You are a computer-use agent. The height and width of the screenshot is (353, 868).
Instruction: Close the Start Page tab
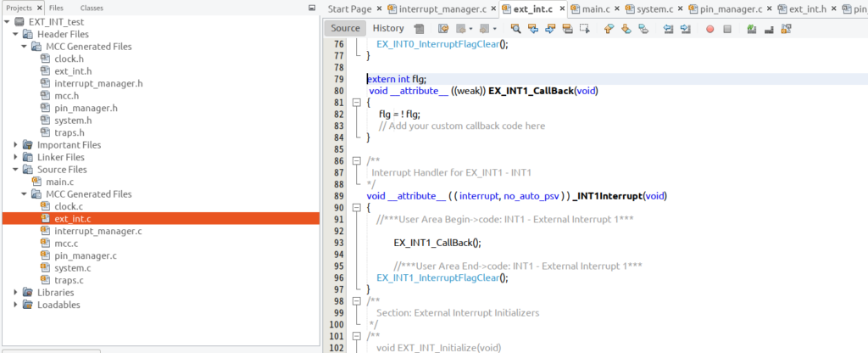379,8
